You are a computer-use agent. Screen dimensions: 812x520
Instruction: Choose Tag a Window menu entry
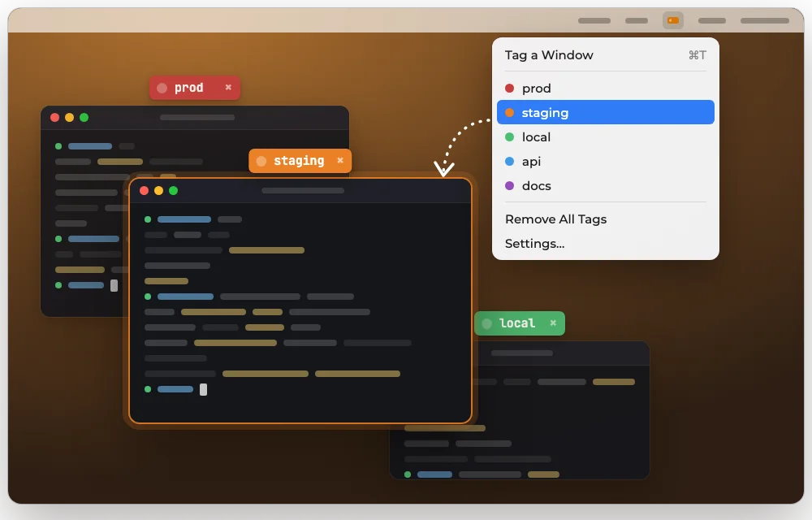pyautogui.click(x=606, y=55)
